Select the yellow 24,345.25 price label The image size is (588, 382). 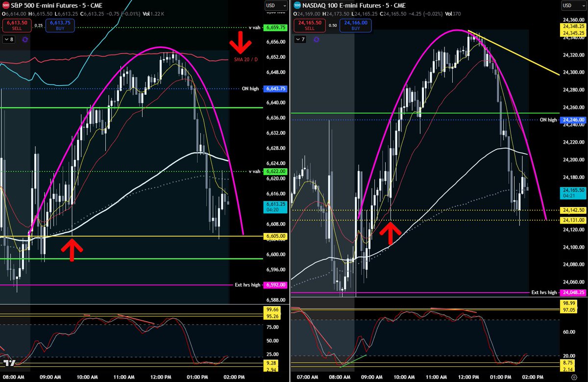tap(574, 33)
